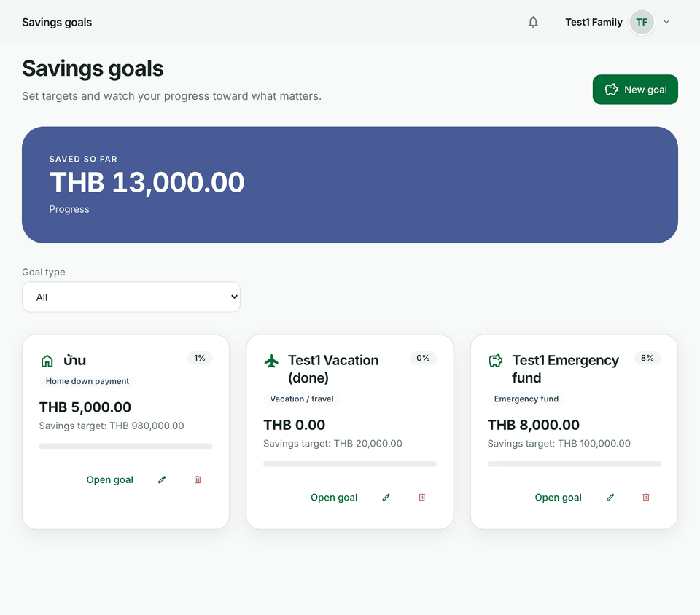The image size is (700, 615).
Task: Click the บ้าน progress bar
Action: (125, 446)
